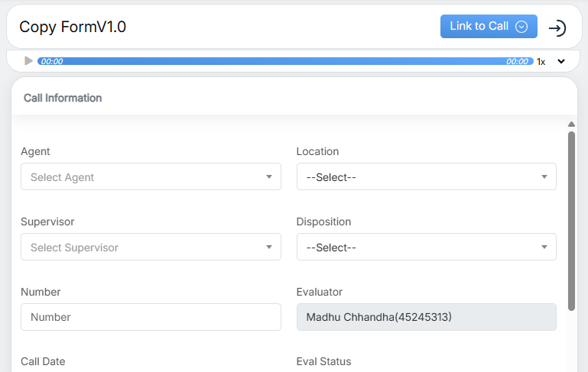This screenshot has height=372, width=588.
Task: Open the Select Supervisor dropdown
Action: (151, 247)
